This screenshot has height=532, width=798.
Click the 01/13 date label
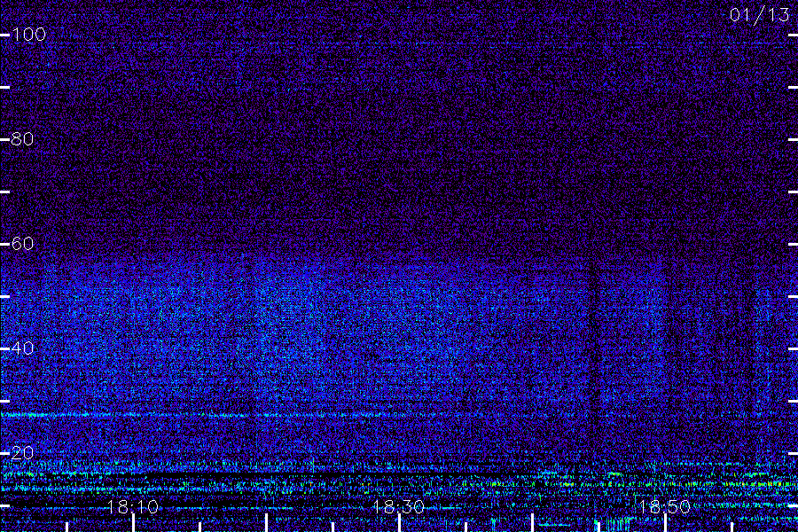(759, 15)
